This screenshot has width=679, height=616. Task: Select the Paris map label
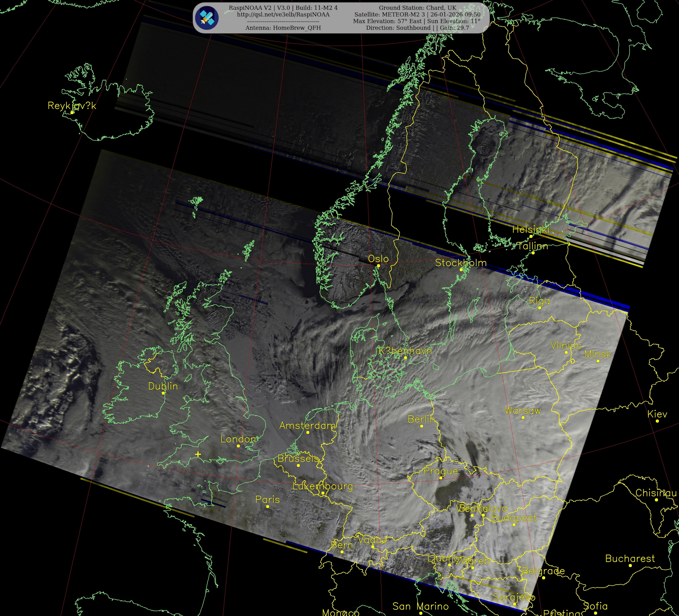(x=267, y=499)
